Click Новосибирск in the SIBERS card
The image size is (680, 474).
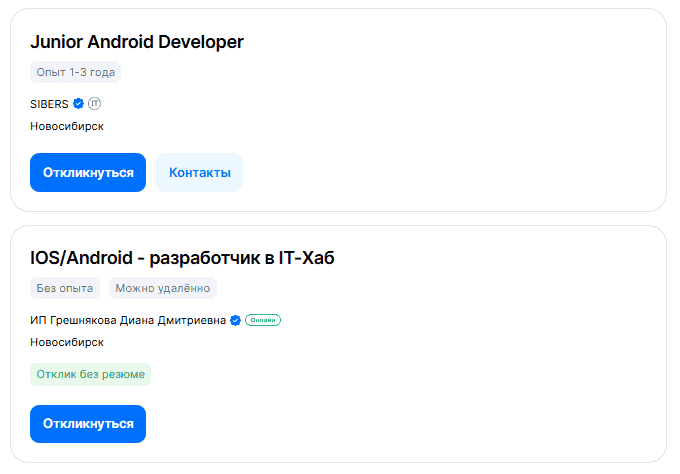pyautogui.click(x=67, y=126)
